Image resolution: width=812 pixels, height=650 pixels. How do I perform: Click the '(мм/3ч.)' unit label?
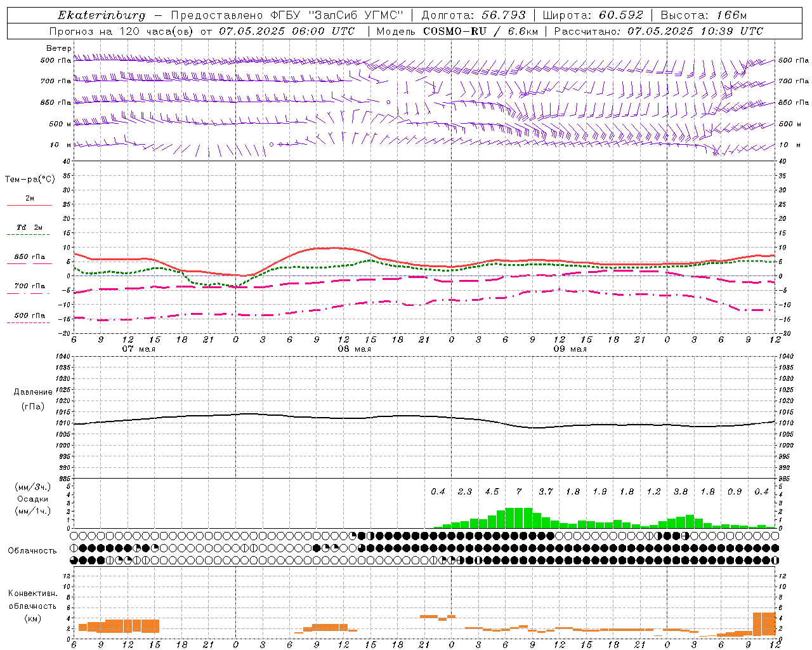point(33,487)
